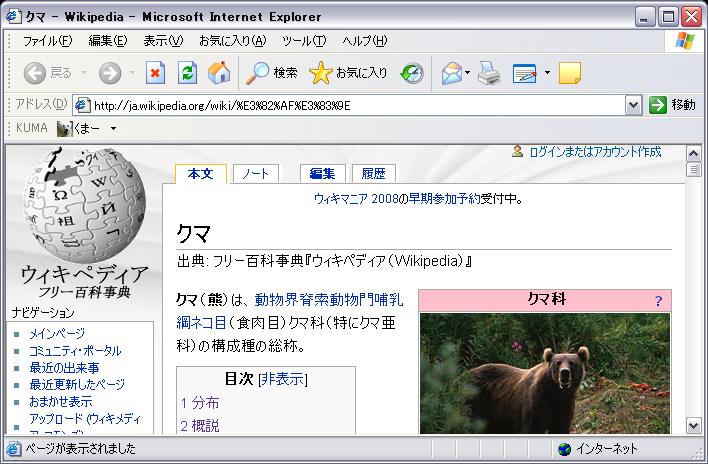Image resolution: width=708 pixels, height=464 pixels.
Task: Go to the Home page icon
Action: point(219,73)
